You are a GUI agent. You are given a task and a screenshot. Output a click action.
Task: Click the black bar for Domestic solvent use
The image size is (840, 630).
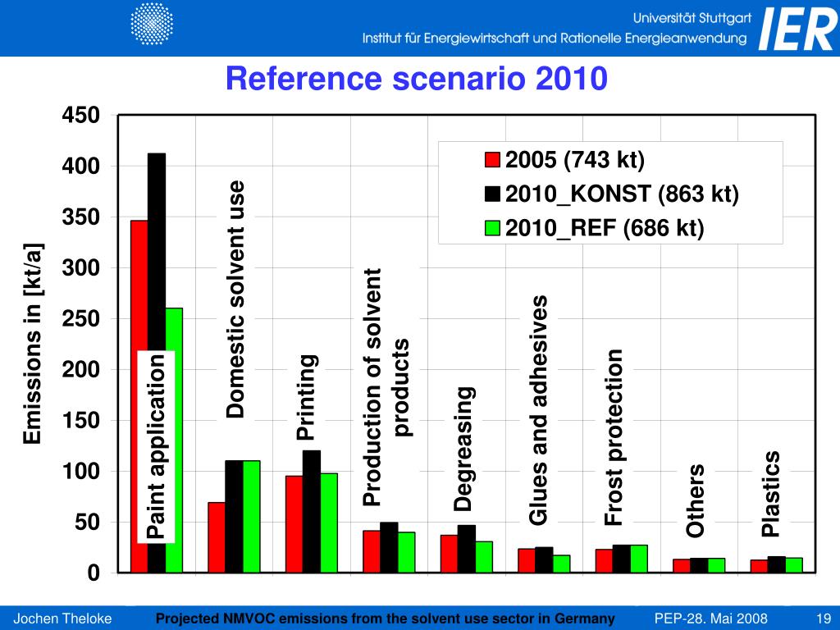pos(234,517)
